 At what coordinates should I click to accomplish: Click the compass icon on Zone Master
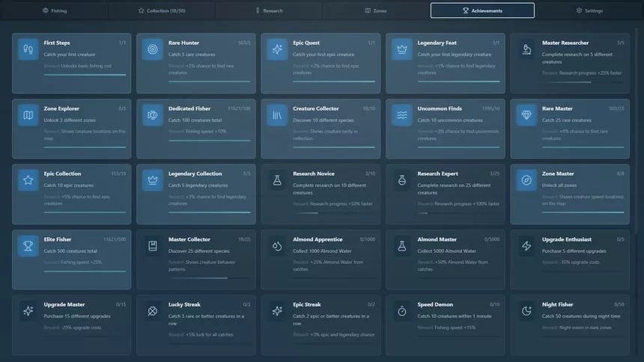(x=526, y=180)
